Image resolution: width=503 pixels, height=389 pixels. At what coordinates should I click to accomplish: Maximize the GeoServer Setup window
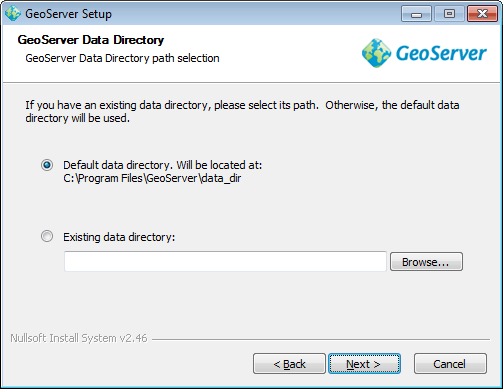[449, 14]
